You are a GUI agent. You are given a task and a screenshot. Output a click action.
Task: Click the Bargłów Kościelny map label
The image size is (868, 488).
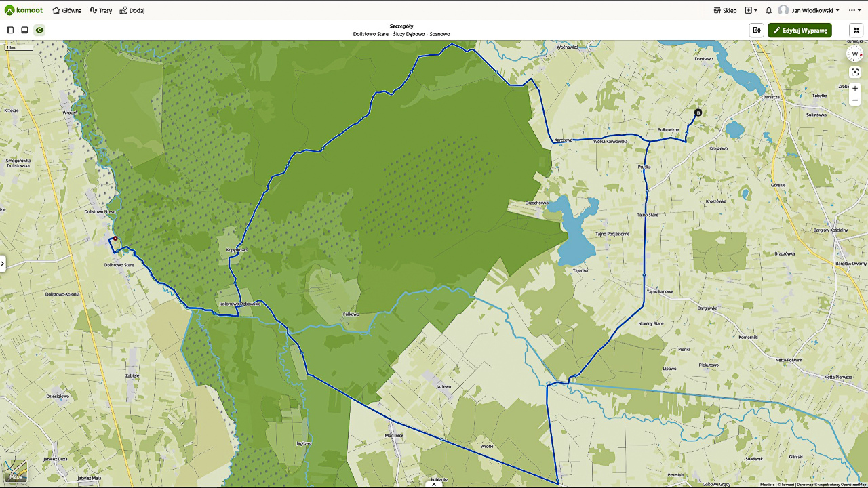tap(830, 230)
